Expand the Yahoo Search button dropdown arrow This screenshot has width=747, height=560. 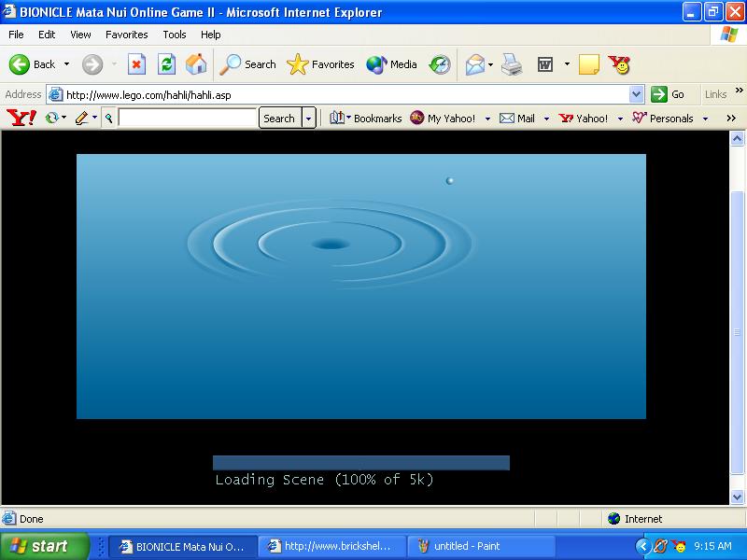[309, 119]
